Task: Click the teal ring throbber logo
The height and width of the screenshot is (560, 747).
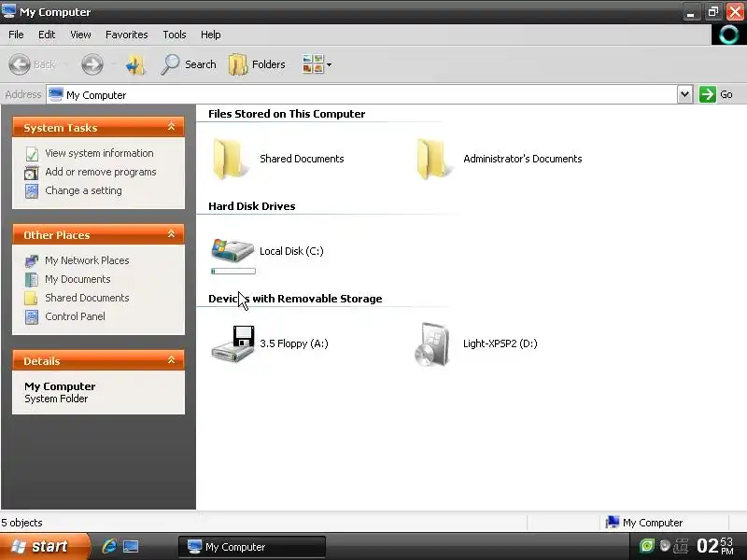Action: (x=728, y=35)
